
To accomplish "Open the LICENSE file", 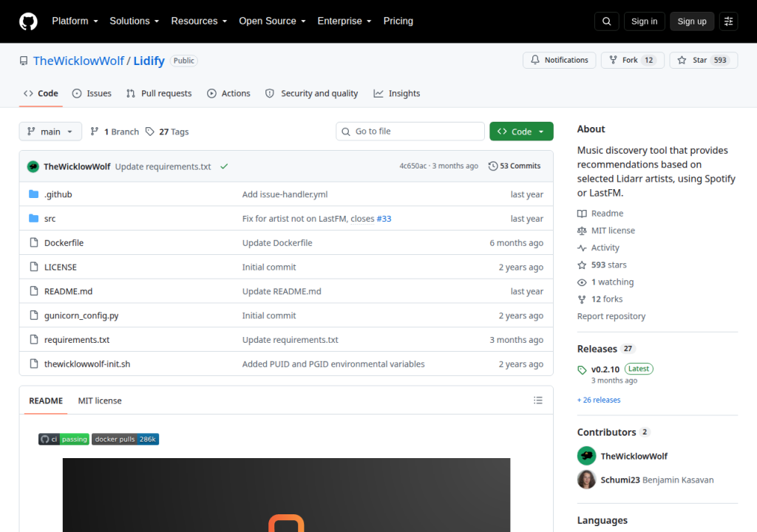I will 61,267.
